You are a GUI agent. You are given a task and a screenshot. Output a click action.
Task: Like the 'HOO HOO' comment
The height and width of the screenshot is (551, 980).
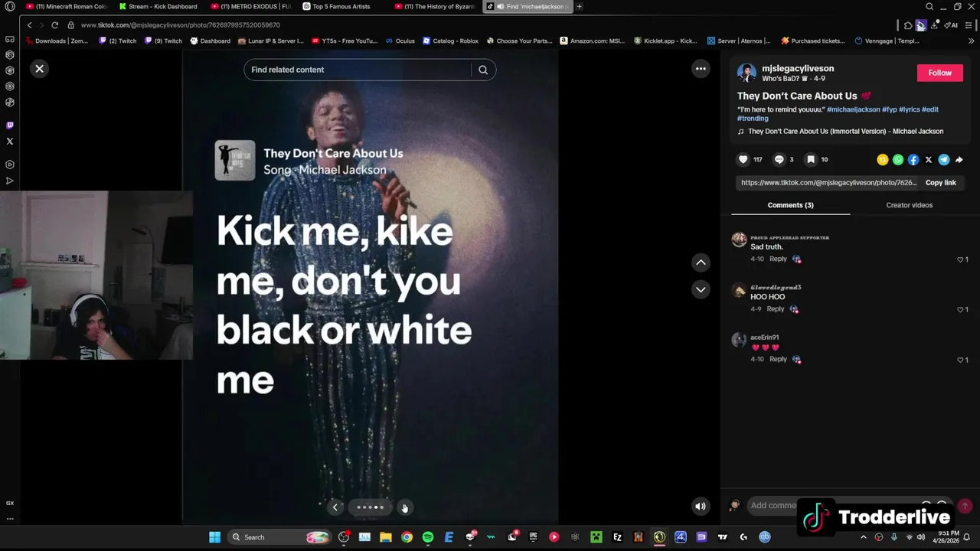[x=960, y=310]
